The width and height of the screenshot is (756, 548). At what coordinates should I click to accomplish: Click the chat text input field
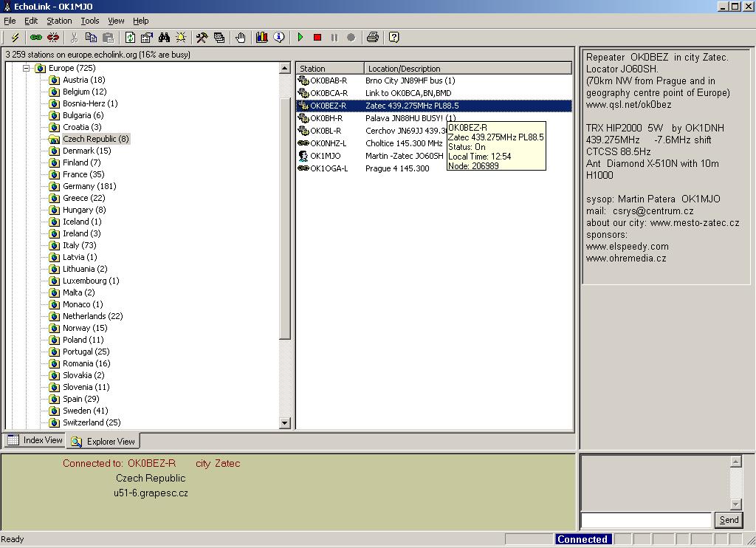[646, 520]
